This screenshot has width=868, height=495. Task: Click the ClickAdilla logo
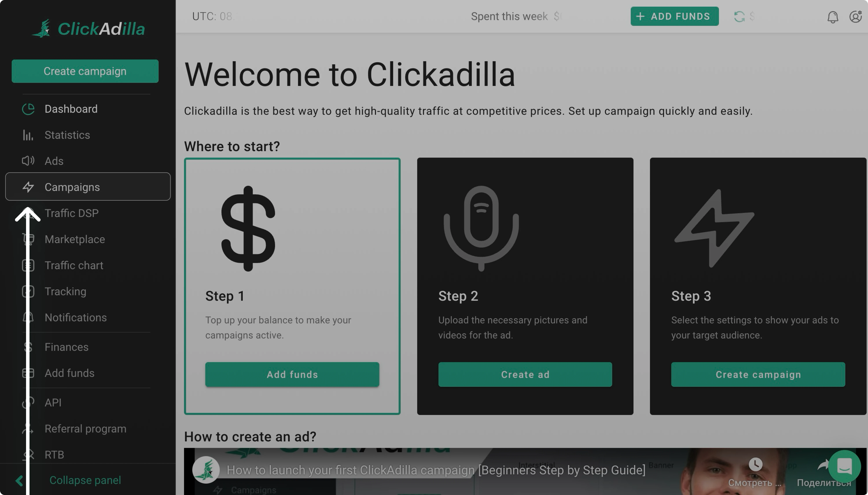pos(88,29)
